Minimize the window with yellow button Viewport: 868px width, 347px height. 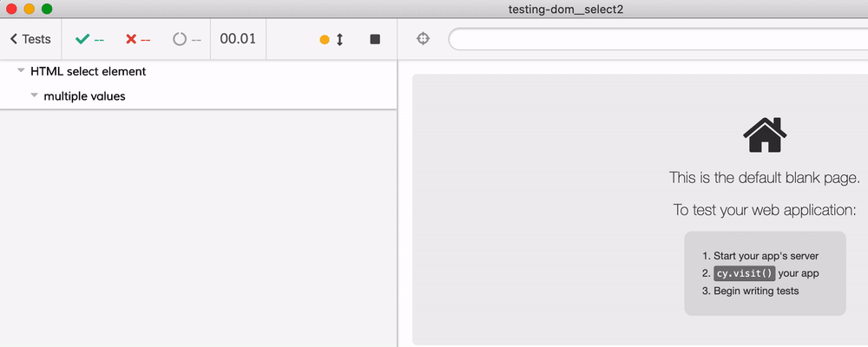tap(29, 9)
